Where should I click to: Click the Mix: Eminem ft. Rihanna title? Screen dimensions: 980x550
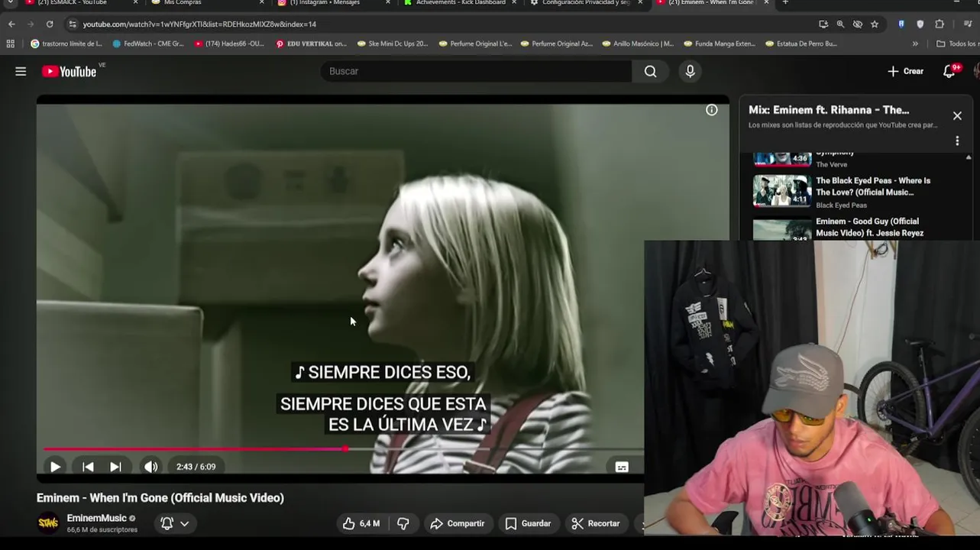829,110
